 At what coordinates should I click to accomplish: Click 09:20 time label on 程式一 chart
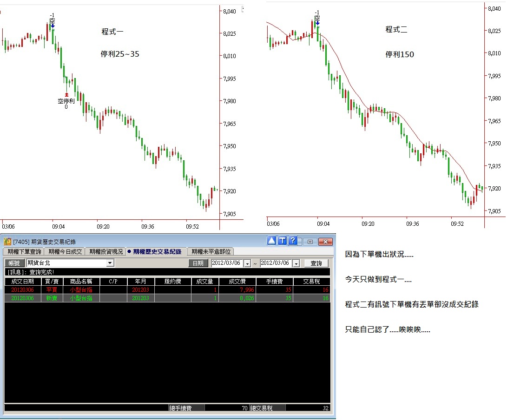click(x=103, y=226)
